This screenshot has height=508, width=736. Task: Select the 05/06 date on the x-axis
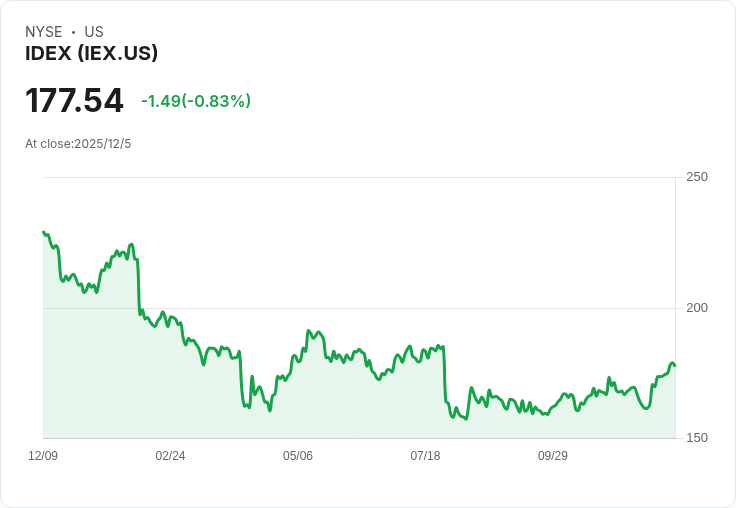pos(298,456)
